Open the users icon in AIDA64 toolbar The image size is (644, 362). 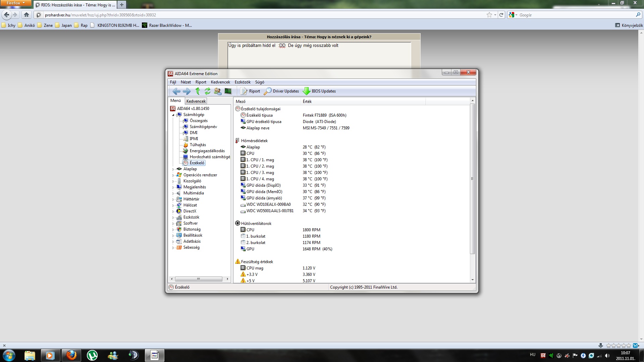218,91
